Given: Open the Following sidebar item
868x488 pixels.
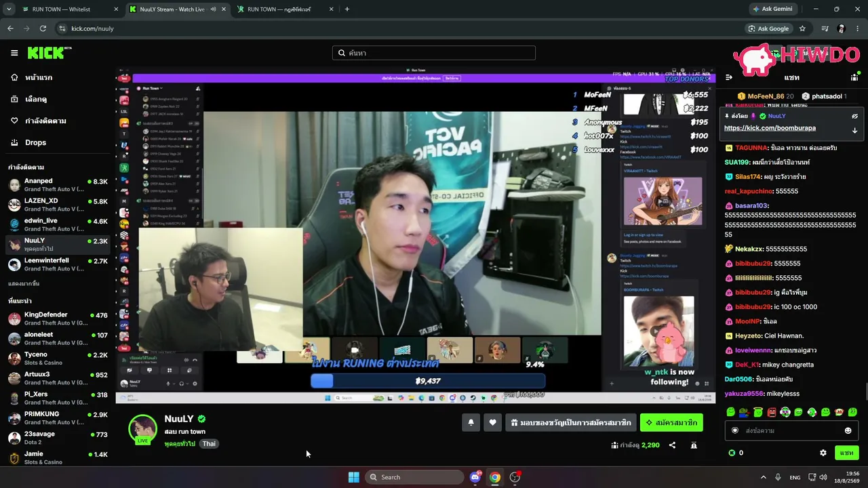Looking at the screenshot, I should 58,121.
